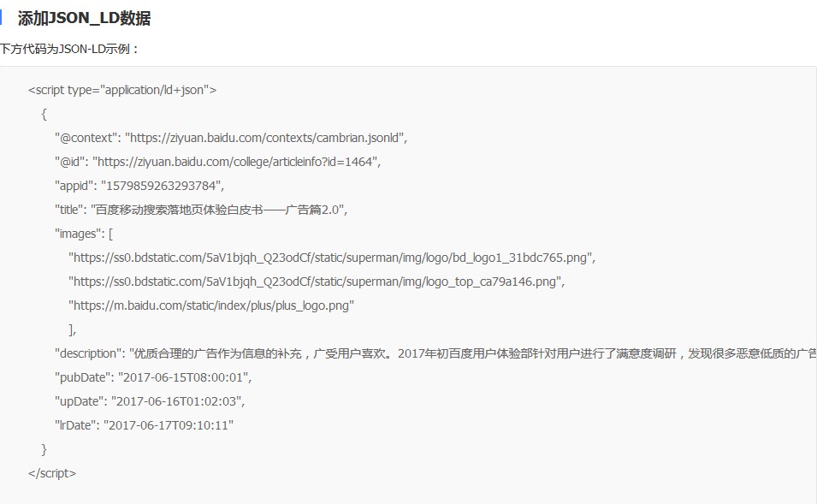Click the plus_logo.png image URL
Viewport: 817px width, 504px height.
[211, 306]
